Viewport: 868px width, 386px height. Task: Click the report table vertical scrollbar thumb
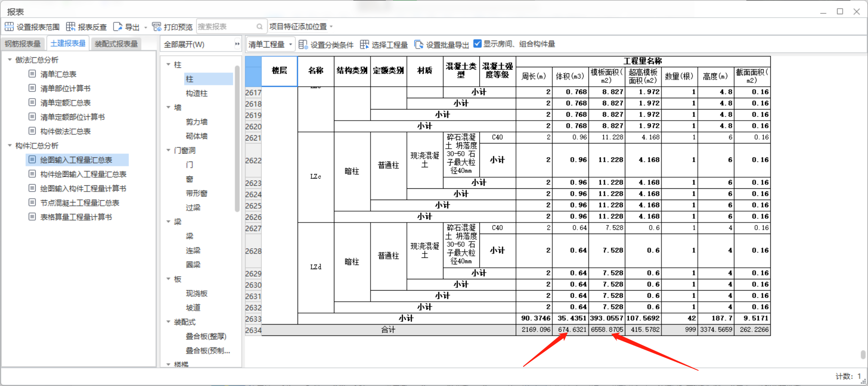coord(863,355)
